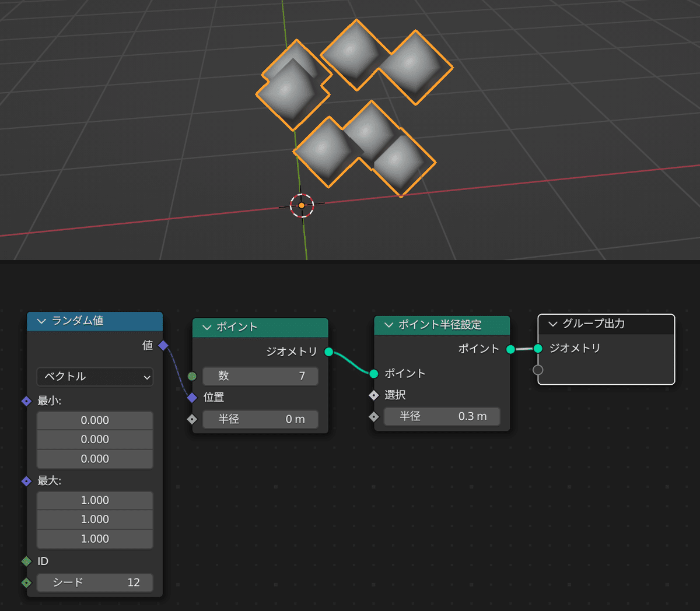Click the ID label
This screenshot has width=700, height=611.
pos(43,561)
